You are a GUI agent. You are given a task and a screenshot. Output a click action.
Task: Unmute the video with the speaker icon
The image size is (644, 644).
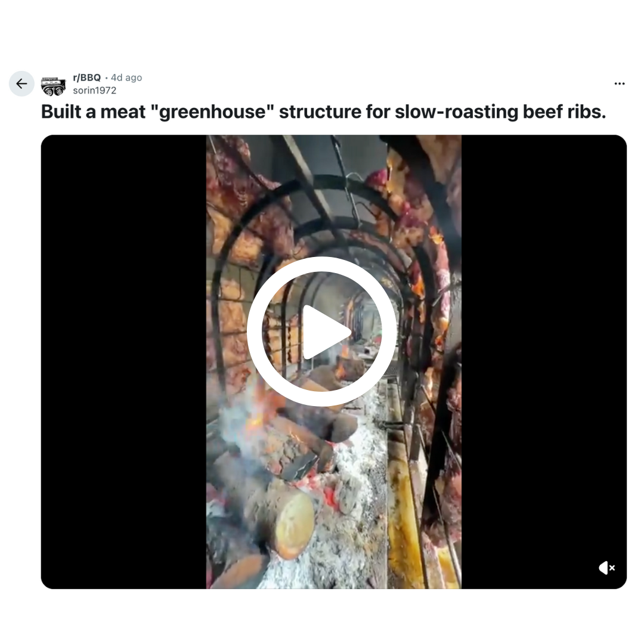point(606,568)
